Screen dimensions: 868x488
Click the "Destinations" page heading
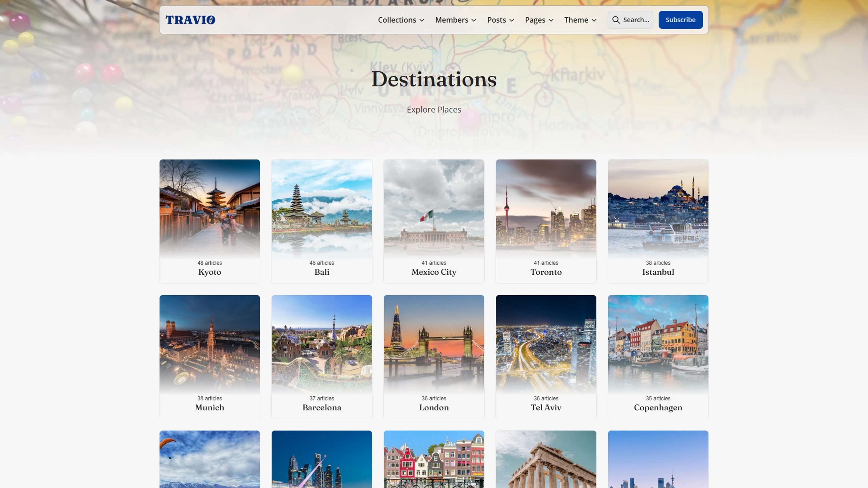(434, 80)
